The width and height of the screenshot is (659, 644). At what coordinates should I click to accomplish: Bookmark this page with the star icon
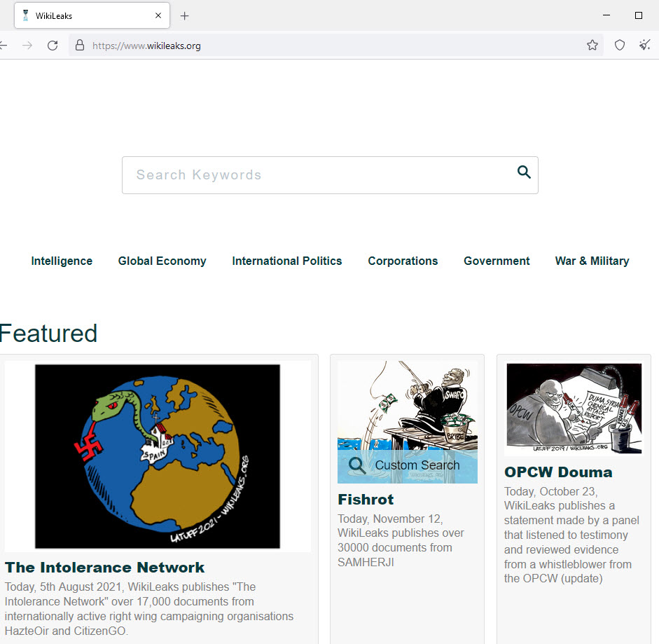coord(592,45)
